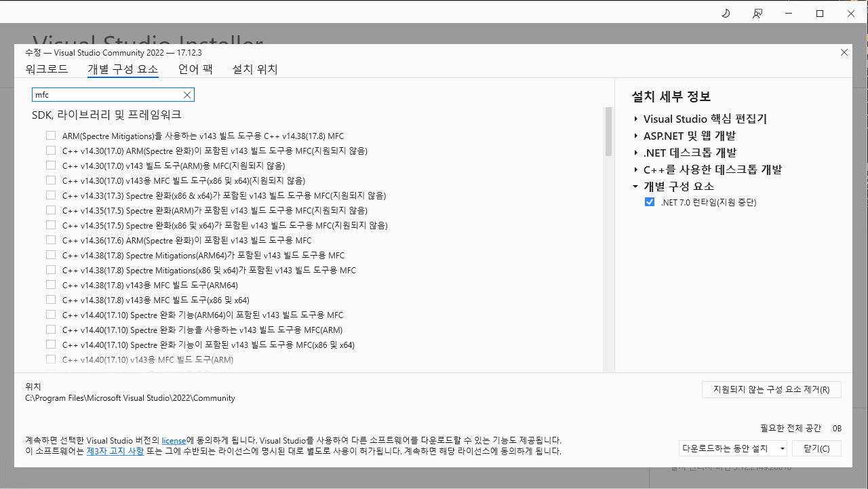Image resolution: width=868 pixels, height=489 pixels.
Task: Switch to 워크로드 tab
Action: pyautogui.click(x=47, y=69)
